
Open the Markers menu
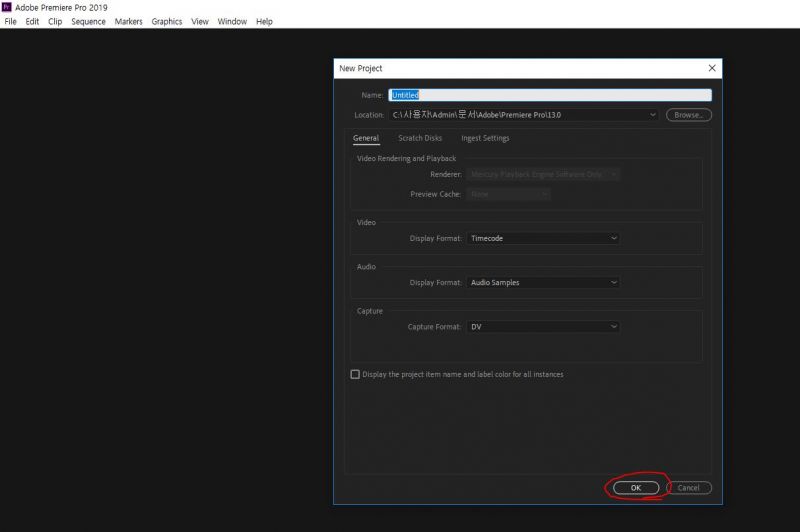(x=129, y=21)
